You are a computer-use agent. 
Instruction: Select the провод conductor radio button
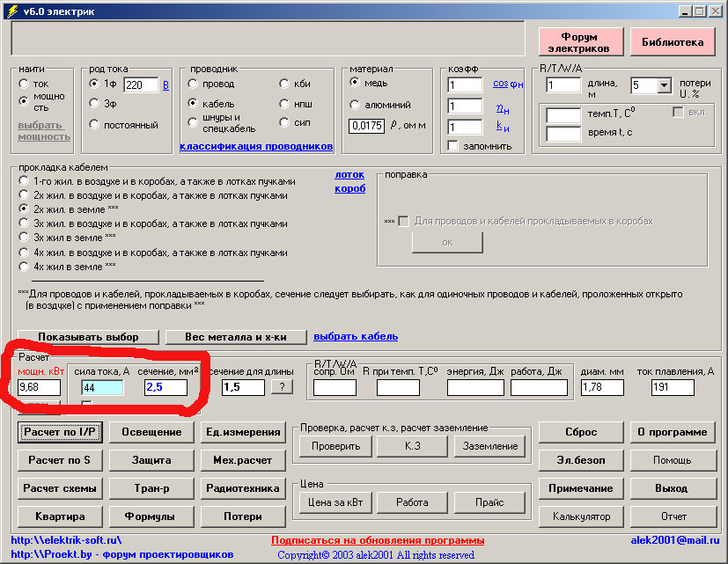(x=193, y=84)
